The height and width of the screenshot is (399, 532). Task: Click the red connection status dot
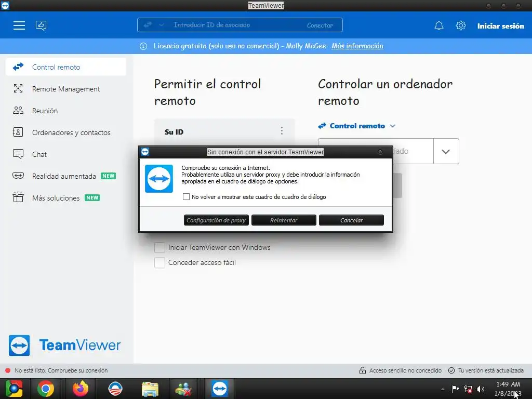pos(7,370)
